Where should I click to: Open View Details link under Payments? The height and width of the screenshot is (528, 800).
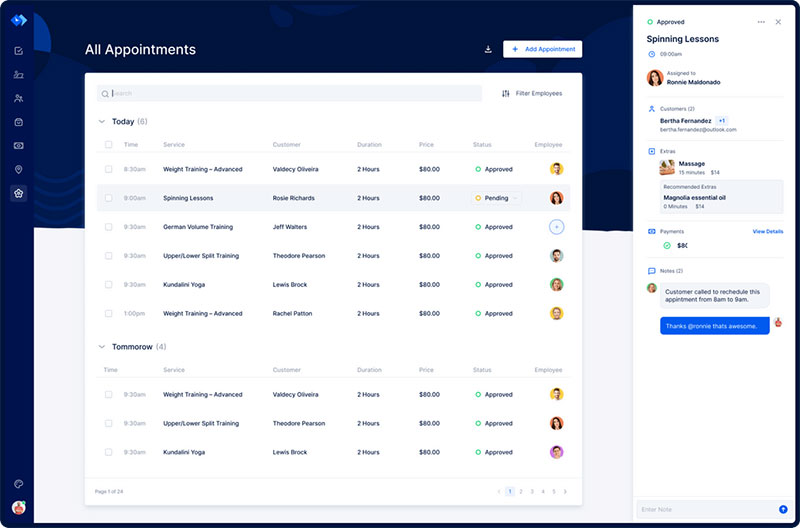coord(767,231)
